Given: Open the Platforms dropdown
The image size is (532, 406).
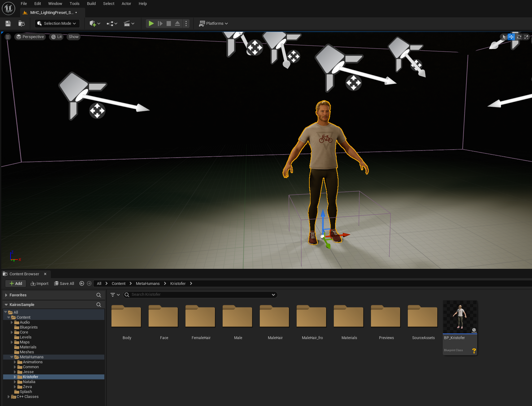Looking at the screenshot, I should pyautogui.click(x=213, y=24).
